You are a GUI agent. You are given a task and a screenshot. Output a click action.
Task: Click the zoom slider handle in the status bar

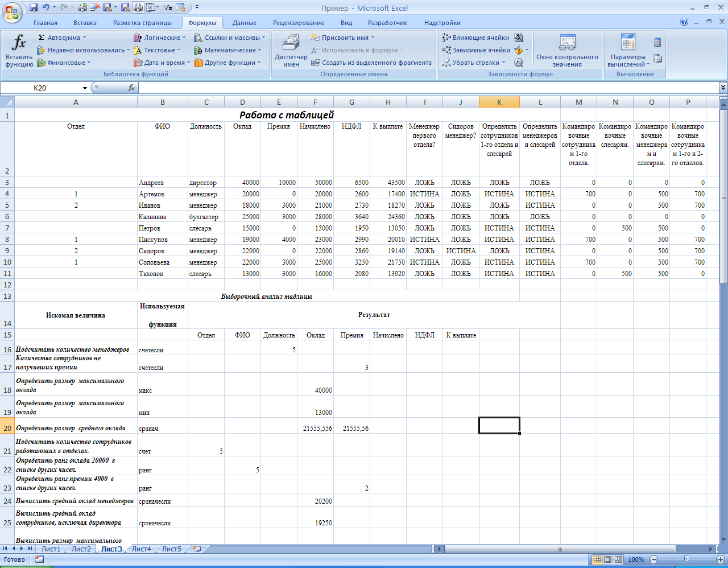tap(687, 559)
